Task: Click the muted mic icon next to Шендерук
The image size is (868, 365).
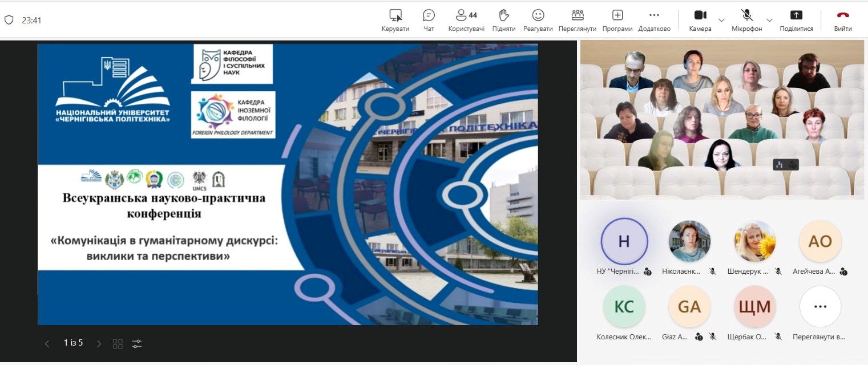Action: click(x=778, y=271)
